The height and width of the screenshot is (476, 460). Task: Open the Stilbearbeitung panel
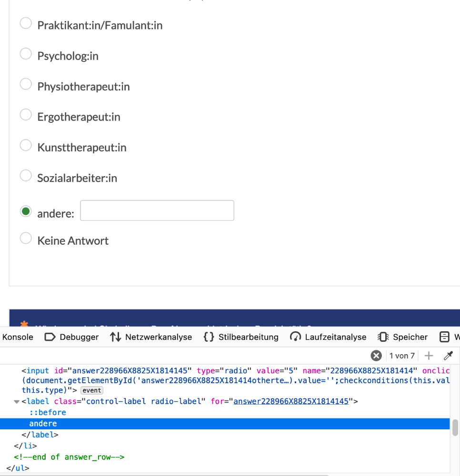[241, 337]
